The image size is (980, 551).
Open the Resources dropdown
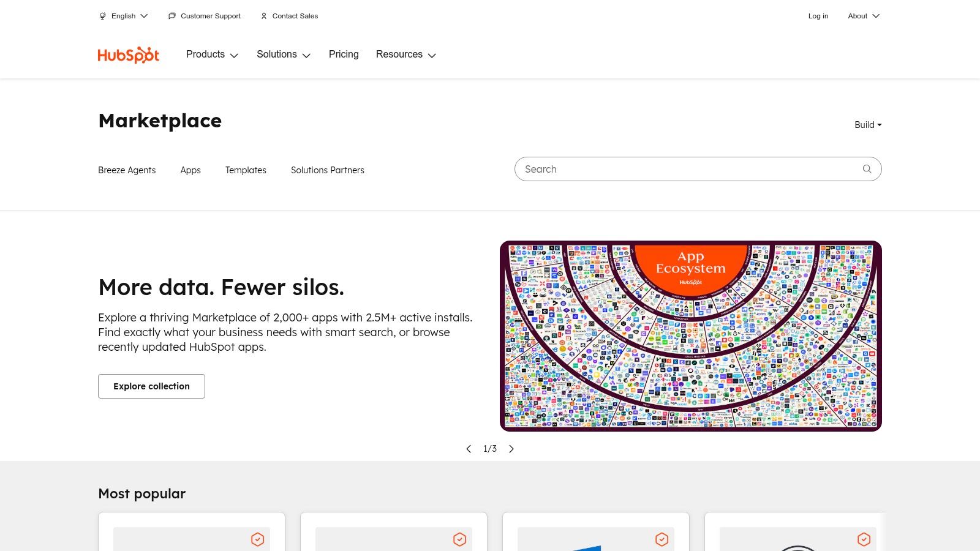point(406,54)
